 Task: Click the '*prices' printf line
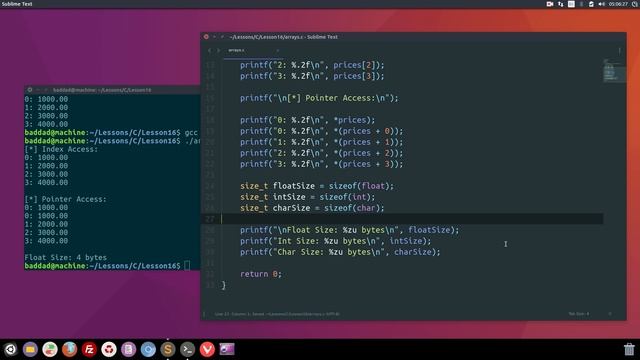tap(307, 120)
